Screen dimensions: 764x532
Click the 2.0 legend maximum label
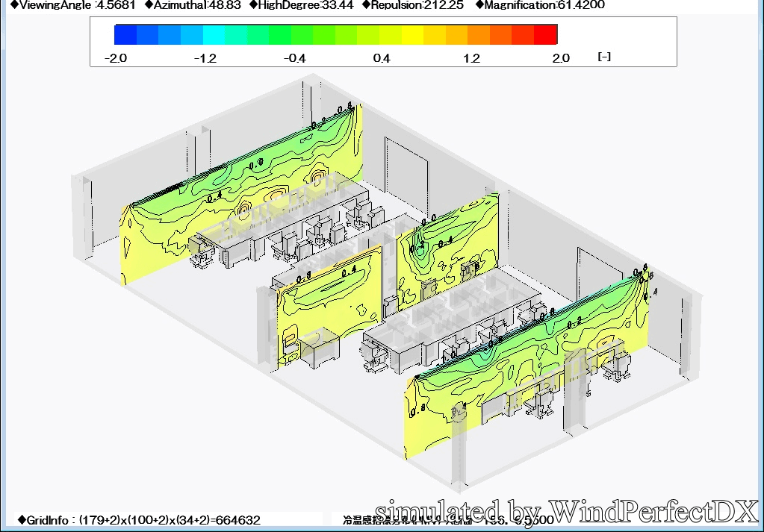click(x=560, y=58)
